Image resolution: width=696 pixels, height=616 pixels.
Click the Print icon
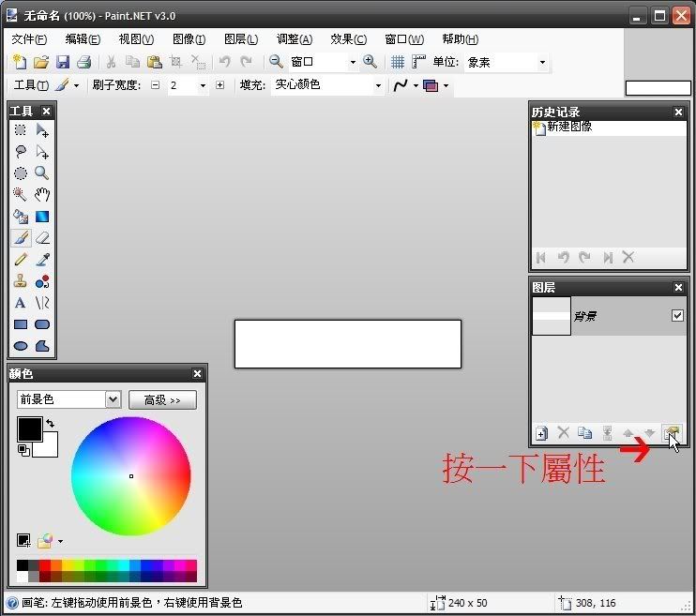coord(83,62)
